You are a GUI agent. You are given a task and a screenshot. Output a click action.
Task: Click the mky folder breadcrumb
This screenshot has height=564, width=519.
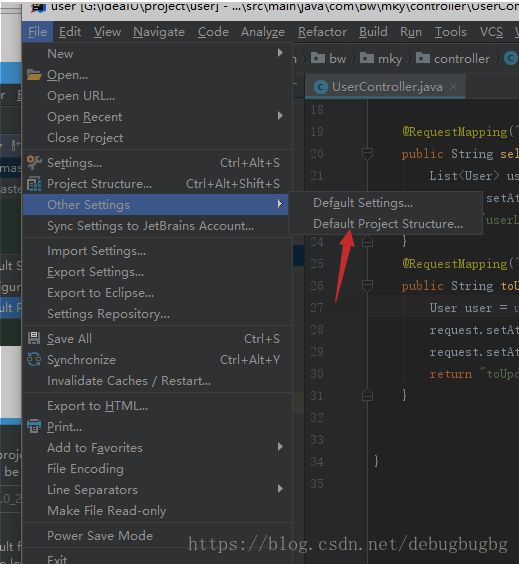click(x=381, y=58)
